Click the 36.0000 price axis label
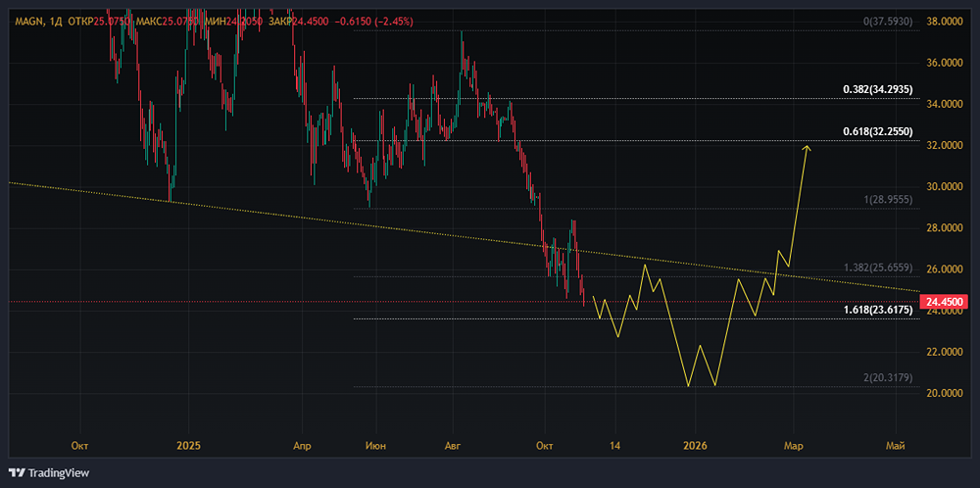Image resolution: width=980 pixels, height=488 pixels. point(945,63)
